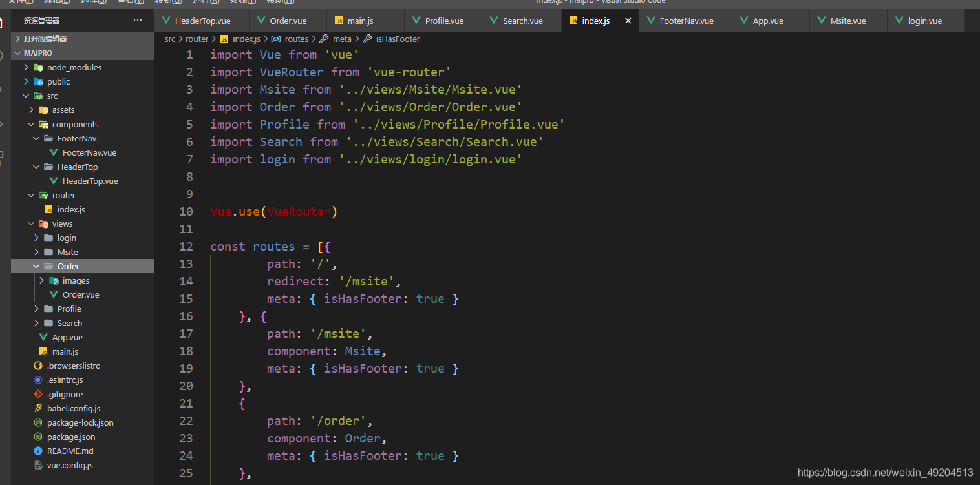Collapse the components folder chevron

(x=32, y=124)
